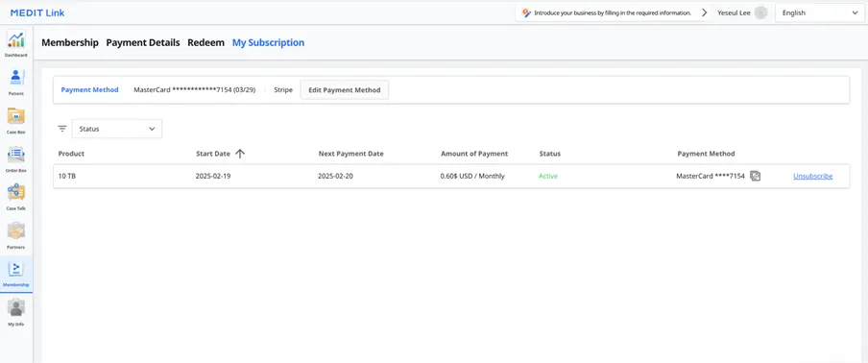Click the 2025-02-20 next payment date

click(336, 176)
